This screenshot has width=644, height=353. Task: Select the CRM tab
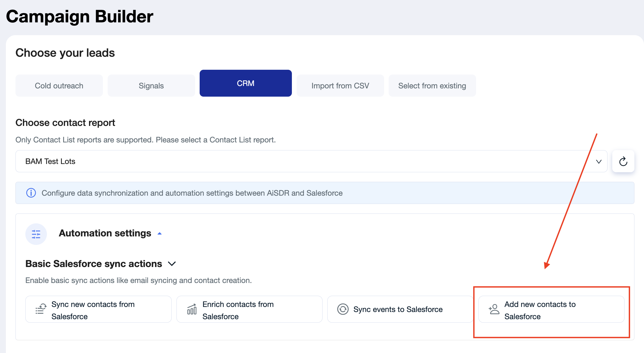pos(245,83)
